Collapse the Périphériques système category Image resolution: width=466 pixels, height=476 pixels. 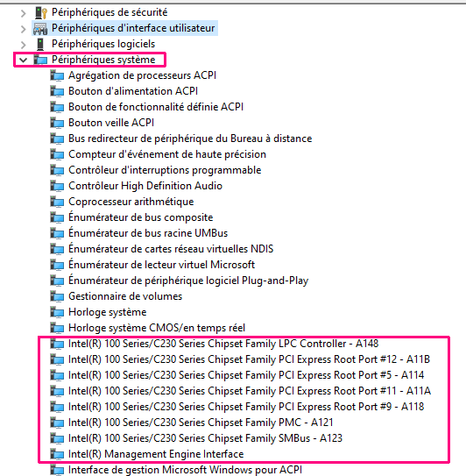(23, 60)
